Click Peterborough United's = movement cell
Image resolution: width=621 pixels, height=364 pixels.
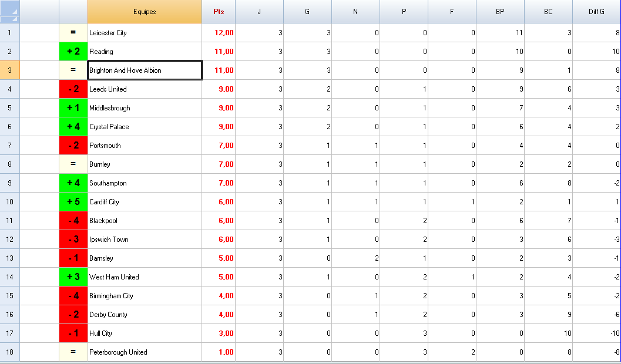(x=73, y=352)
